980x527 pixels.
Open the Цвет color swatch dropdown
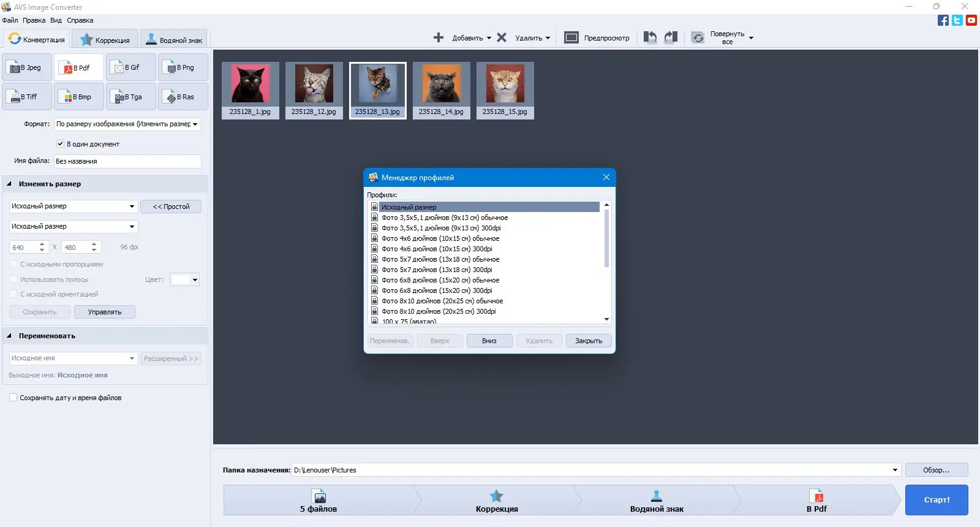pyautogui.click(x=184, y=280)
